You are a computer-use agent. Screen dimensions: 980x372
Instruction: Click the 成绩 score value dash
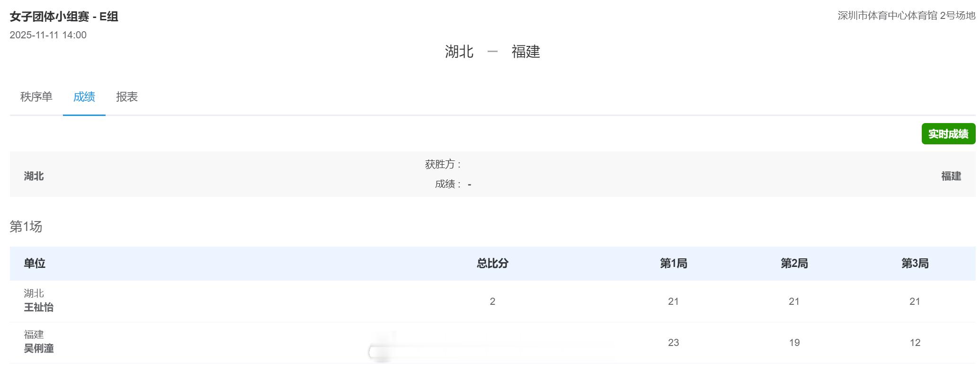coord(469,185)
